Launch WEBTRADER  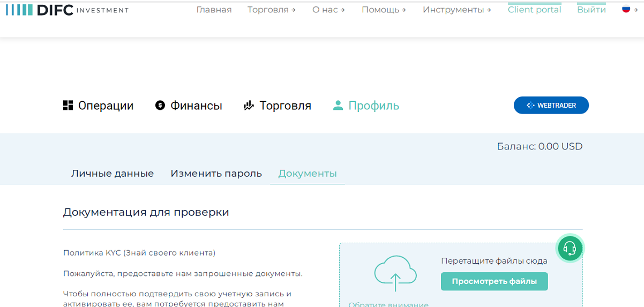[551, 105]
